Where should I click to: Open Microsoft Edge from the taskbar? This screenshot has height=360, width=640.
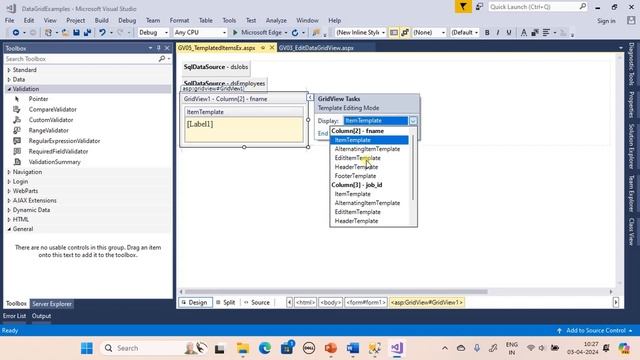point(264,348)
